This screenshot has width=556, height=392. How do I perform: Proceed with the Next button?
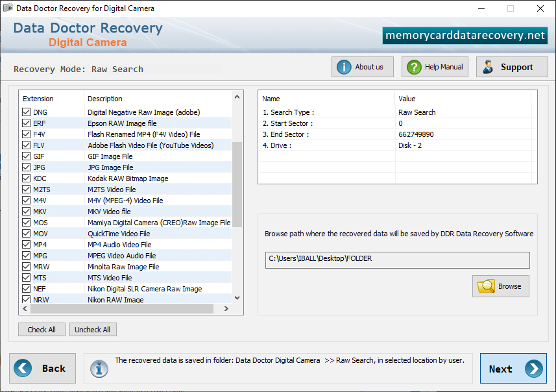pyautogui.click(x=513, y=369)
